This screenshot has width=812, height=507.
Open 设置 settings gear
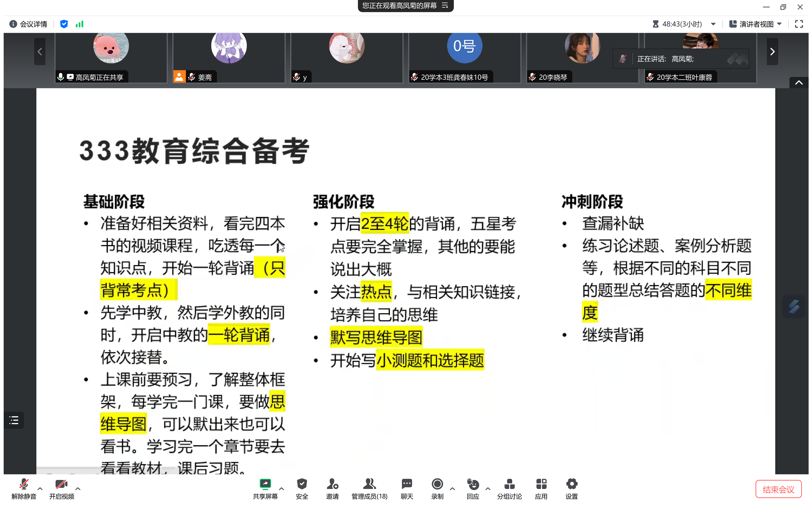click(x=572, y=489)
